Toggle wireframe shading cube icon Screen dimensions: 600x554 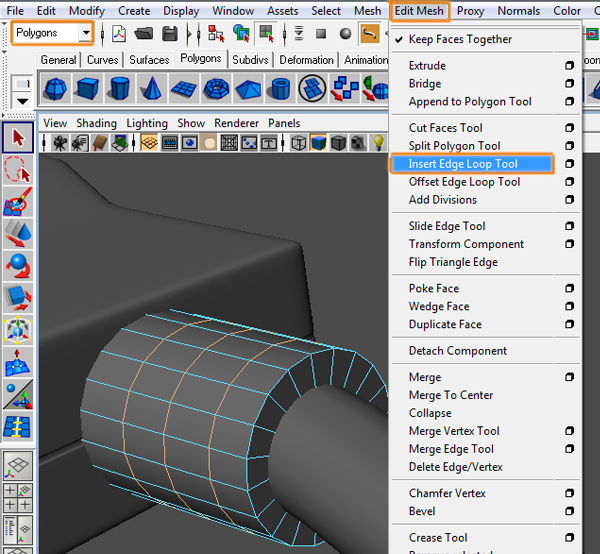[298, 143]
